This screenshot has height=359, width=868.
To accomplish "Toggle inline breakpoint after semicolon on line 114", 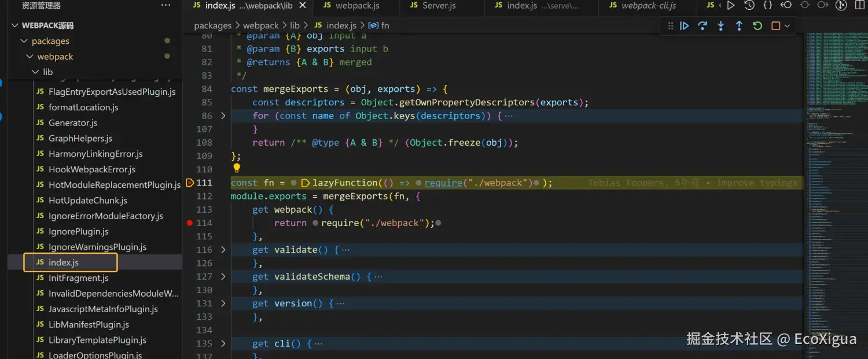I will pos(439,223).
